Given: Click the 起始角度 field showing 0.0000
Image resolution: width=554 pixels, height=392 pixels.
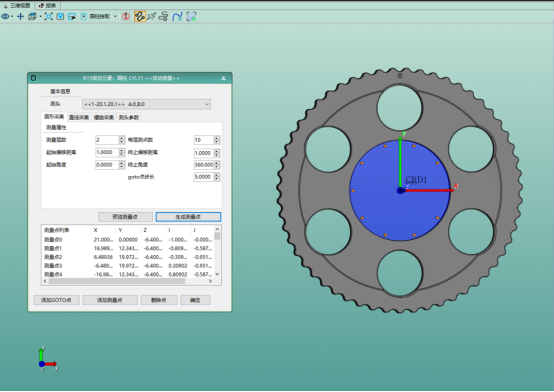Looking at the screenshot, I should pos(107,165).
